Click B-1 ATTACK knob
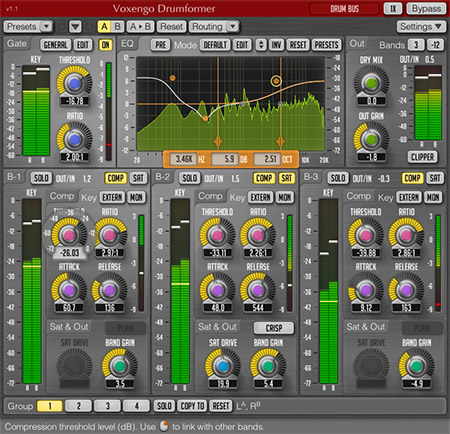Image resolution: width=450 pixels, height=434 pixels. pos(69,290)
